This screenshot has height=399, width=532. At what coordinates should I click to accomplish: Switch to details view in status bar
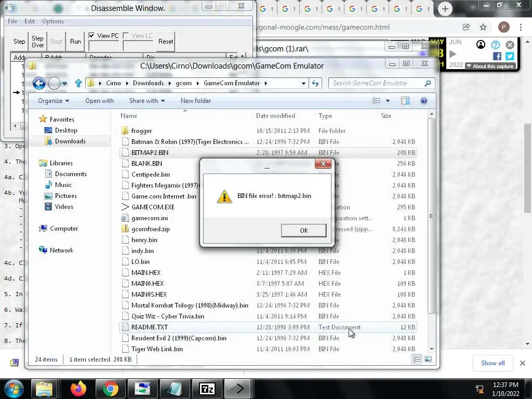click(417, 359)
